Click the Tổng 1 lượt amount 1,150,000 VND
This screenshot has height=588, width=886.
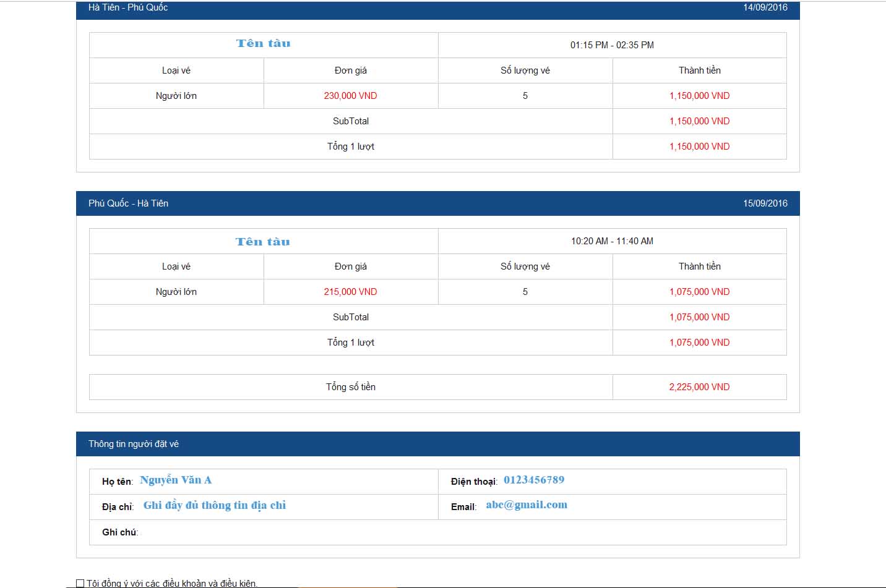pos(699,147)
